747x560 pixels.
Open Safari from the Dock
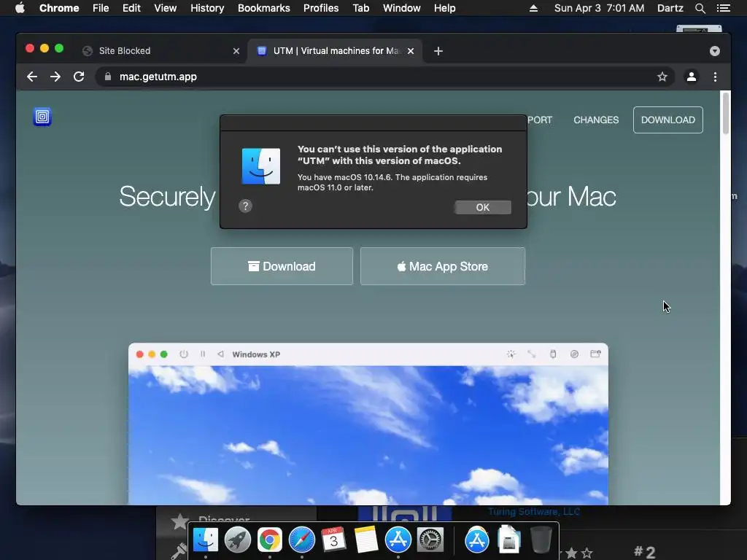coord(301,540)
